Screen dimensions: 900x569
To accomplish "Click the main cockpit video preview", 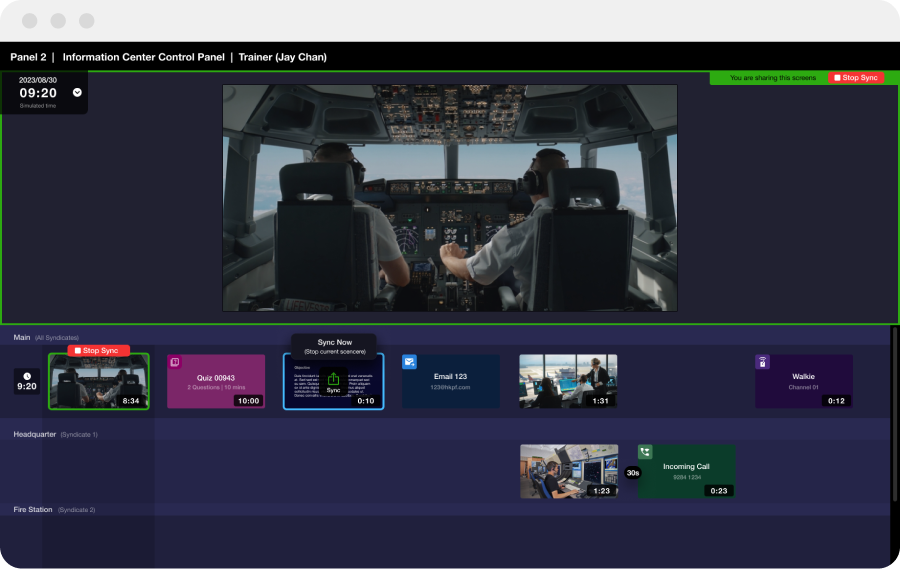I will [450, 198].
